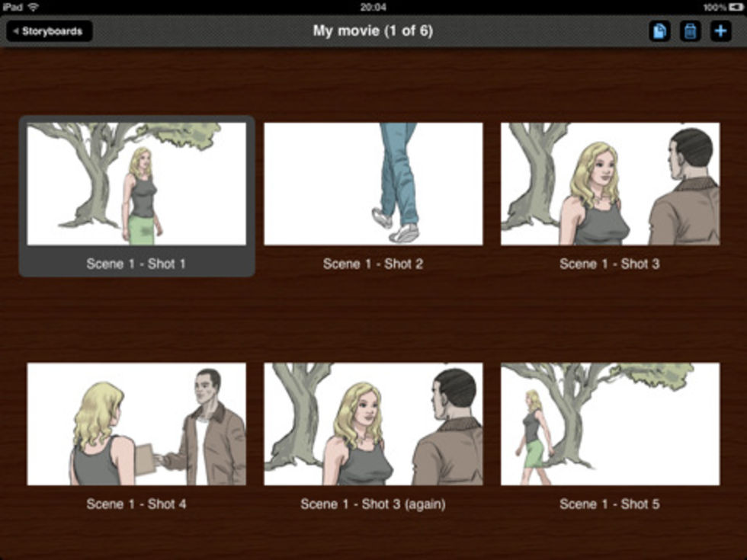Screen dimensions: 747x560
Task: Select the Scene 1 - Shot 1 thumbnail image
Action: coord(136,184)
